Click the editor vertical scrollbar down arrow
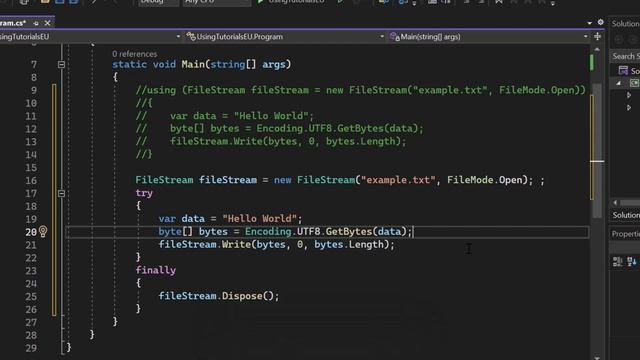 [597, 358]
